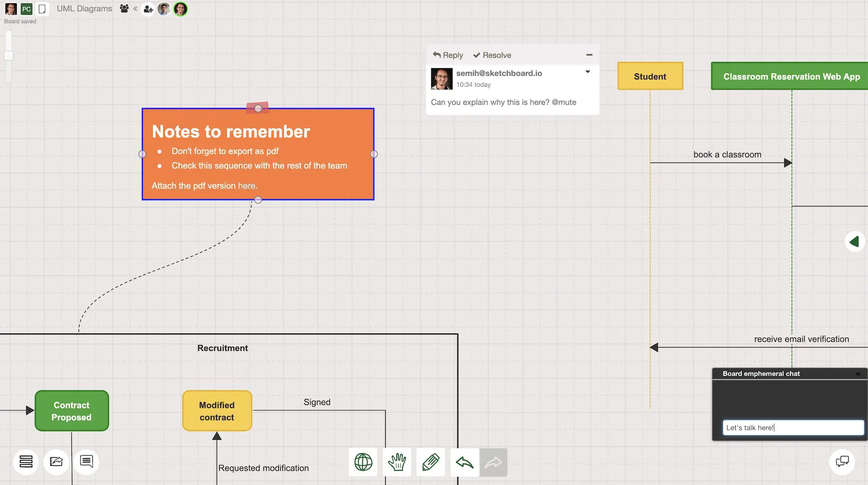Click the Board emphemeral chat title bar

click(789, 374)
